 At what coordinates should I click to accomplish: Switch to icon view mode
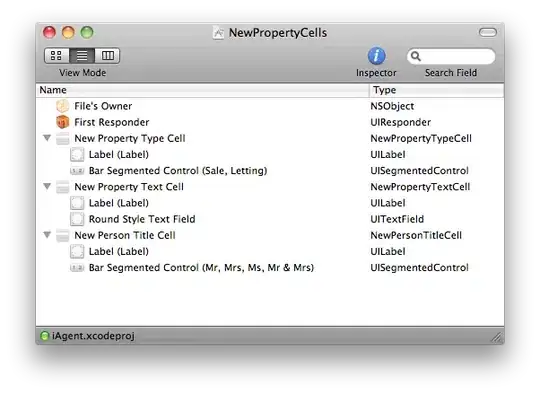coord(57,55)
